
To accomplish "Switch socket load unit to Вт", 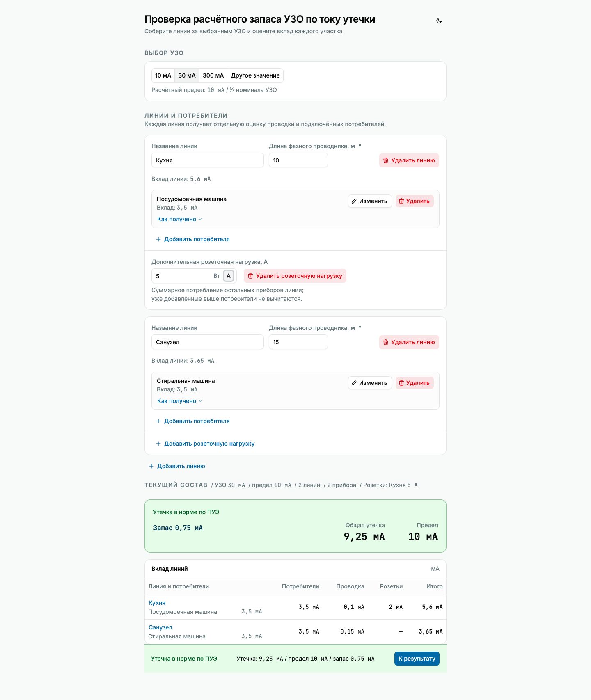I will tap(217, 276).
